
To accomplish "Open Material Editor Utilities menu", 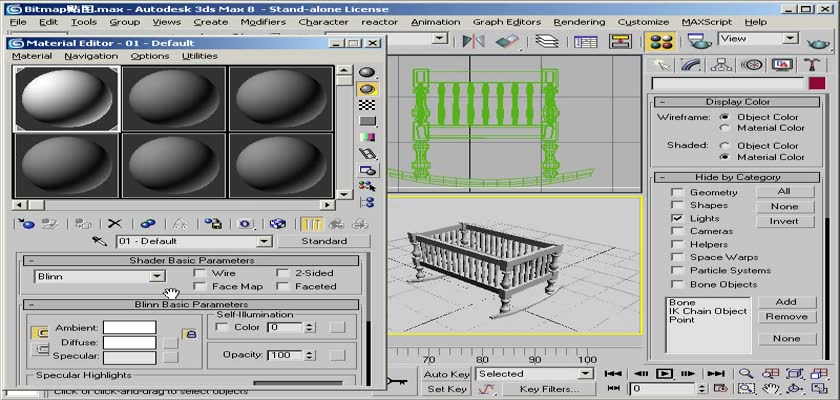I will [199, 56].
